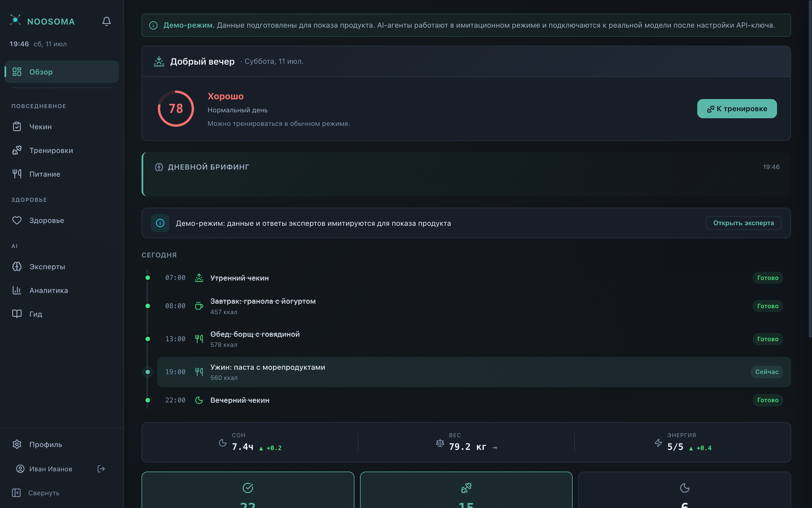
Task: Click the Энергия 5/5 metric
Action: coord(683,443)
